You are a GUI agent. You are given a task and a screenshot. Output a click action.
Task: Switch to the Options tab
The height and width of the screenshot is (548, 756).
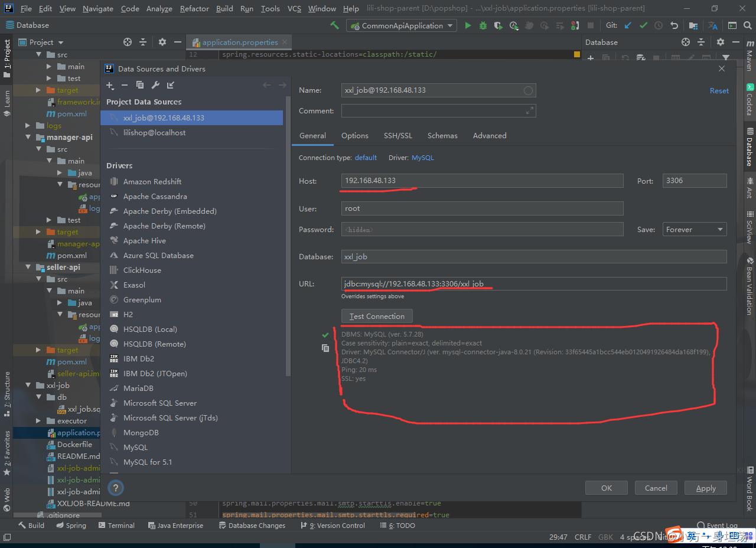point(354,135)
